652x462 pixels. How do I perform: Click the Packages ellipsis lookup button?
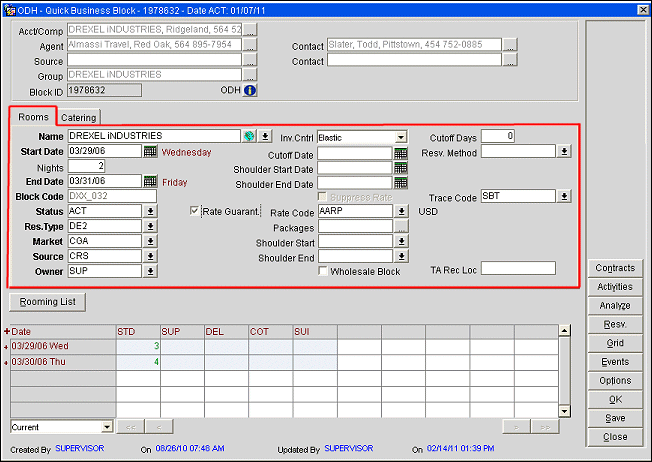tap(400, 227)
